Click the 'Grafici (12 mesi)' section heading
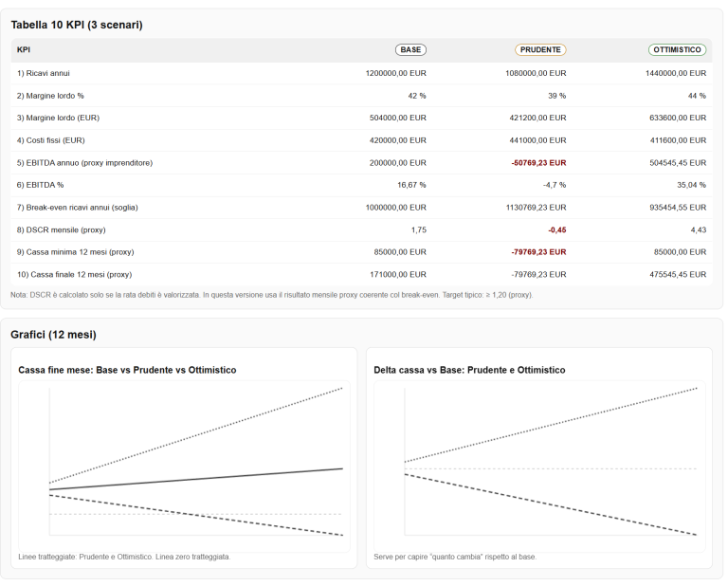The image size is (728, 586). pyautogui.click(x=53, y=335)
